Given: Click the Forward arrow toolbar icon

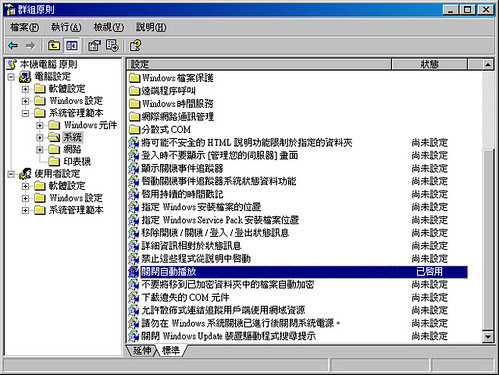Looking at the screenshot, I should pyautogui.click(x=30, y=45).
